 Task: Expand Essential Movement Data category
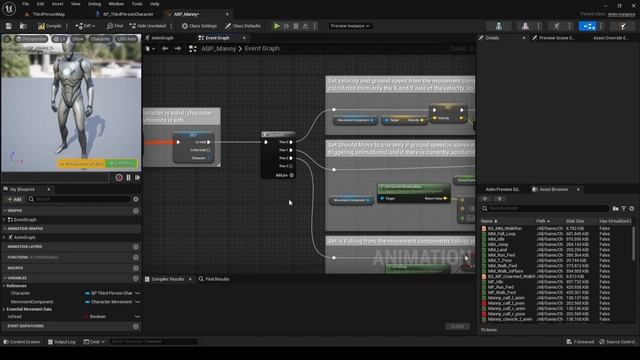pyautogui.click(x=4, y=309)
